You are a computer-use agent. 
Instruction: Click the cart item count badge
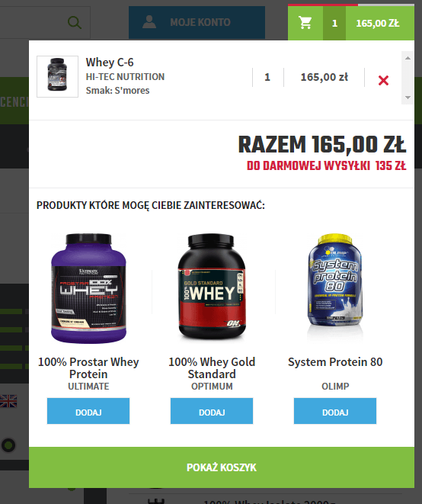coord(334,23)
